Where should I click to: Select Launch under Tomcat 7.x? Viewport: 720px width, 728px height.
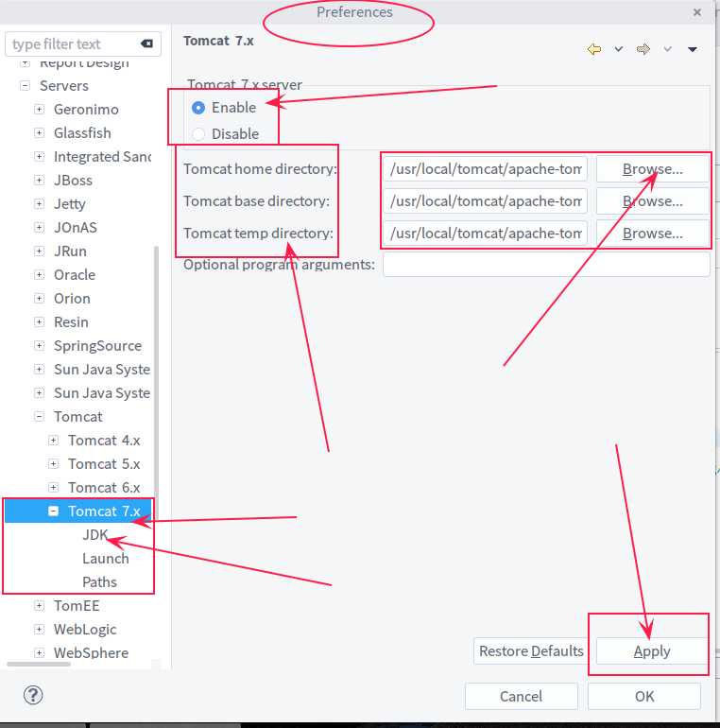[x=105, y=559]
